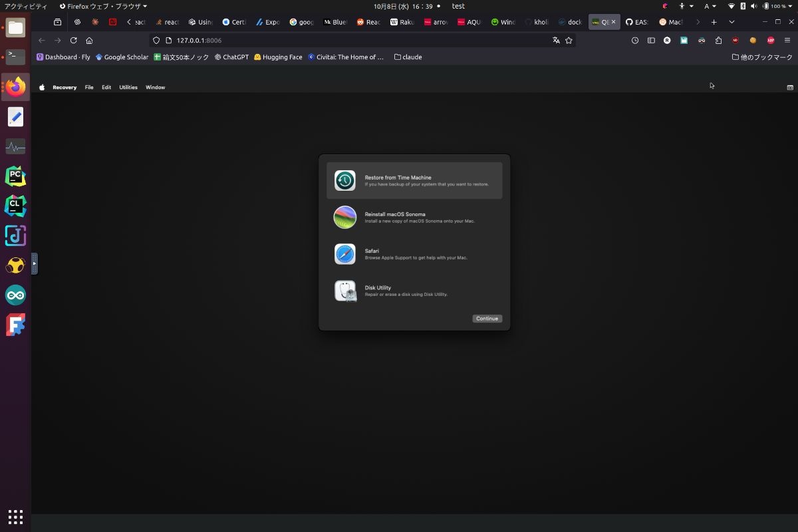Screen dimensions: 798x532
Task: Open the Apple logo menu
Action: tap(42, 87)
